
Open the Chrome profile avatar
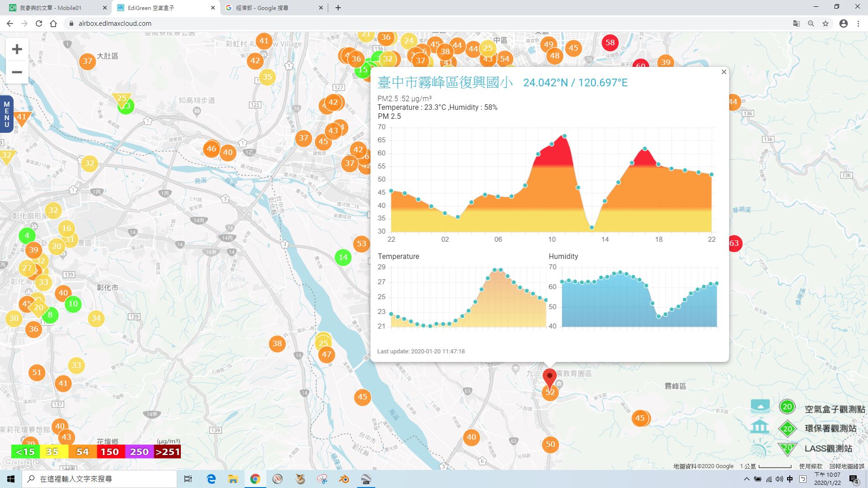coord(844,23)
